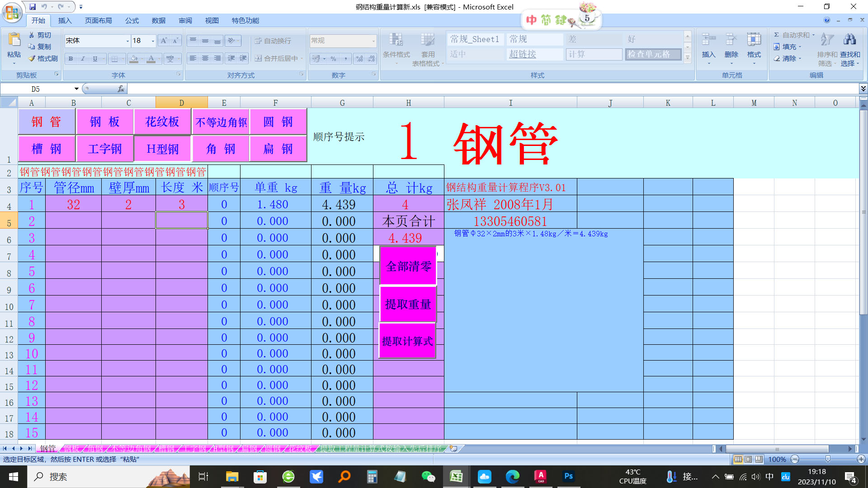
Task: Toggle Wrap Text (自动换行)
Action: 273,41
